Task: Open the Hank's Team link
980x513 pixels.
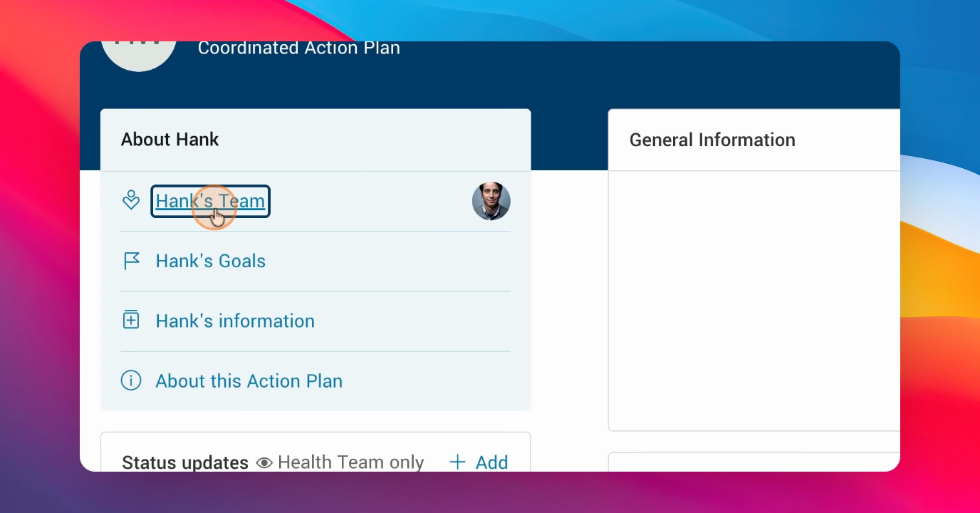Action: pyautogui.click(x=210, y=201)
